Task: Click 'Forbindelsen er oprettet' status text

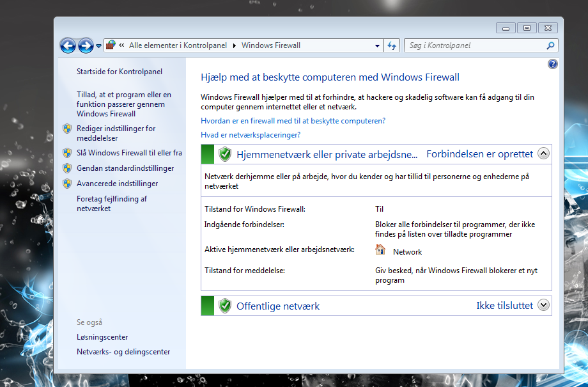Action: point(479,154)
